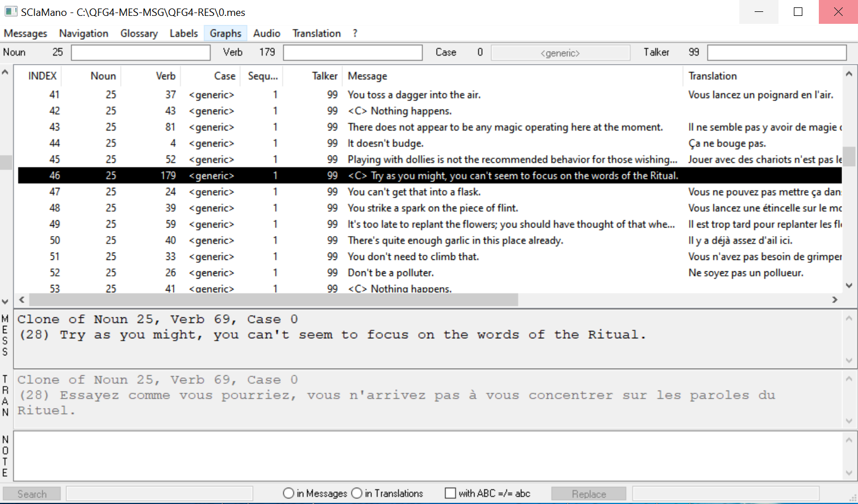Screen dimensions: 858x504
Task: Click the SCIaMano app icon in title bar
Action: click(x=11, y=11)
